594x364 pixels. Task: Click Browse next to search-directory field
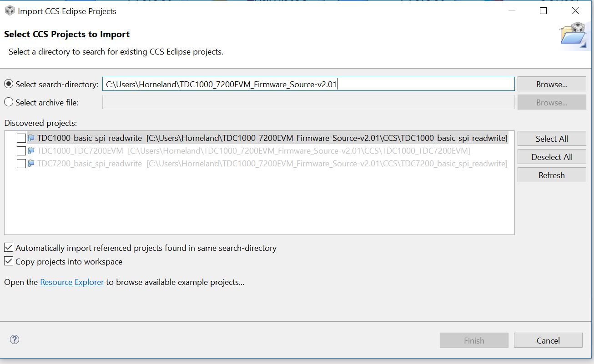point(551,84)
